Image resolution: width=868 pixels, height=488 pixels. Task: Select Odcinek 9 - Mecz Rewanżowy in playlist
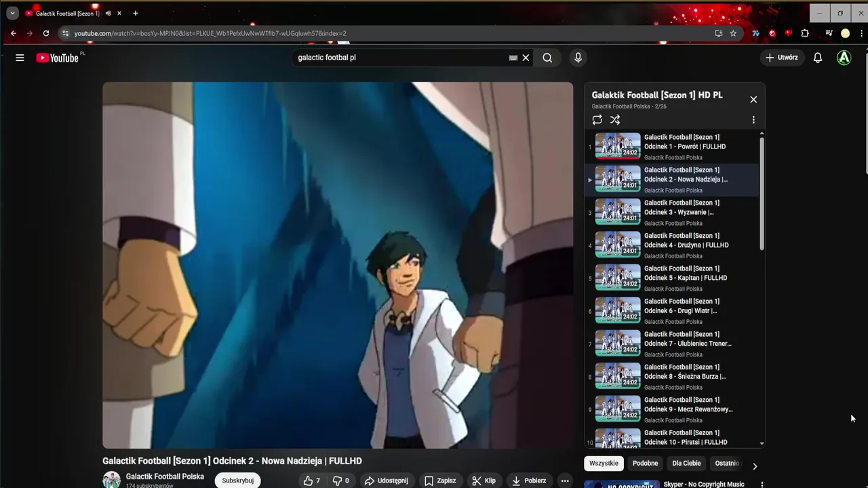click(671, 409)
